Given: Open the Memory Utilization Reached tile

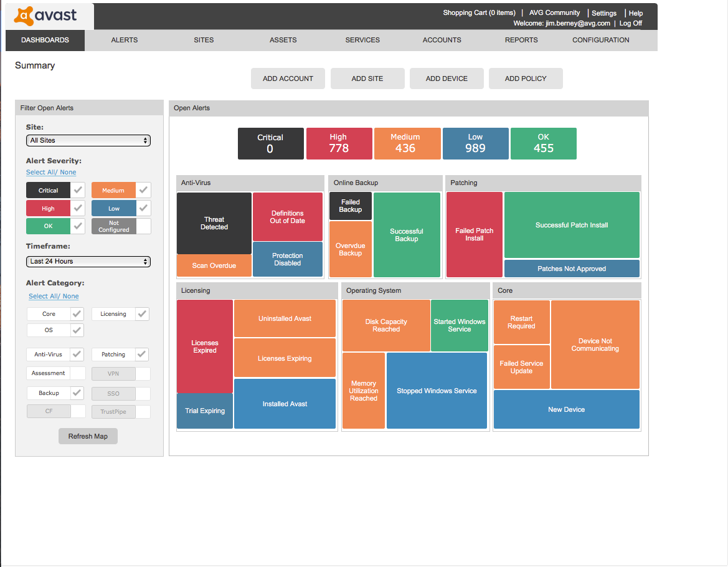Looking at the screenshot, I should point(364,391).
